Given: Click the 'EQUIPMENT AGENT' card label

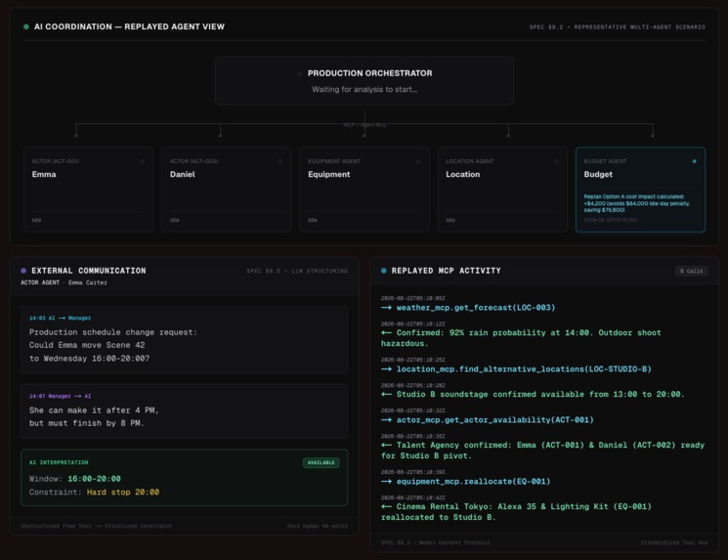Looking at the screenshot, I should click(x=334, y=161).
